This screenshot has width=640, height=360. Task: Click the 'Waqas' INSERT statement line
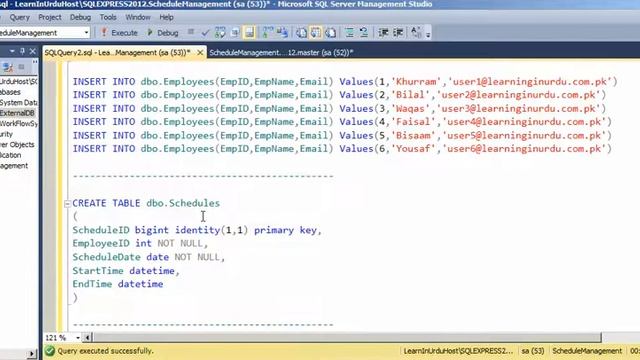tap(340, 109)
